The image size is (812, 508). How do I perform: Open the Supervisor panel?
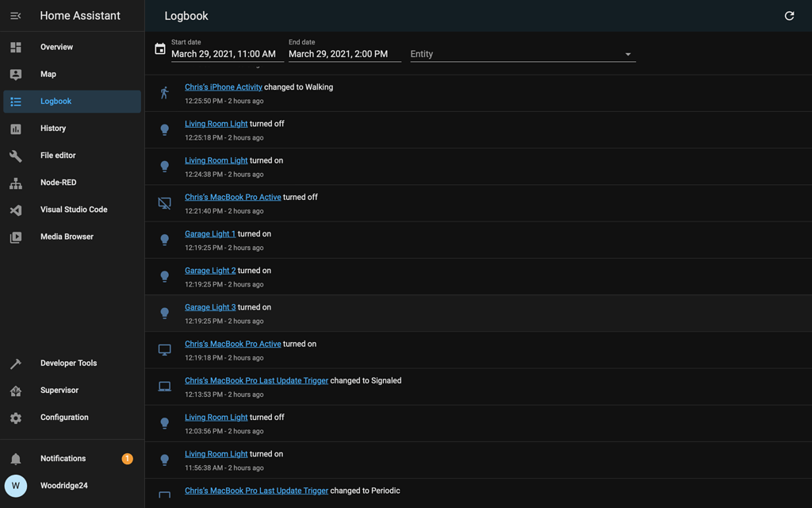(59, 391)
